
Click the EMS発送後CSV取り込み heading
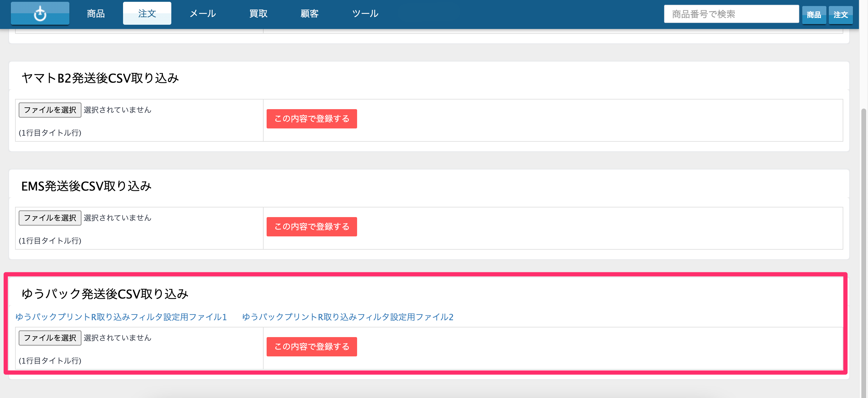pos(86,186)
